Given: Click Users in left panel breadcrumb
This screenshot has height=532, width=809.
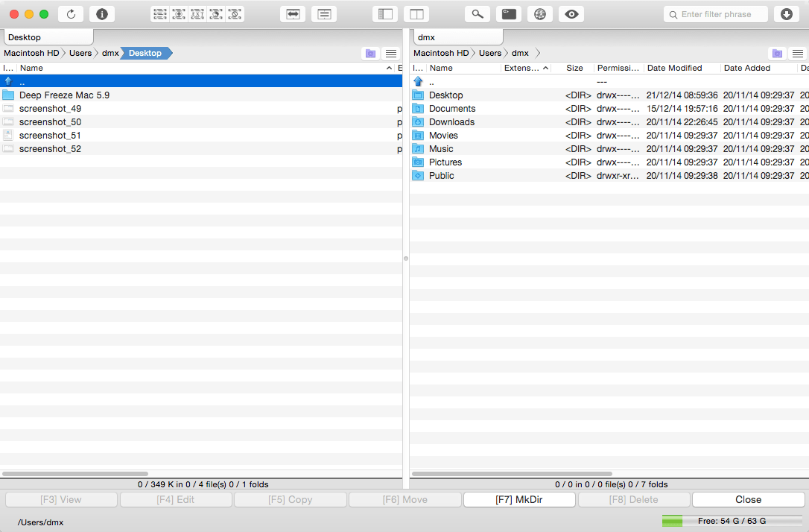Looking at the screenshot, I should tap(80, 53).
